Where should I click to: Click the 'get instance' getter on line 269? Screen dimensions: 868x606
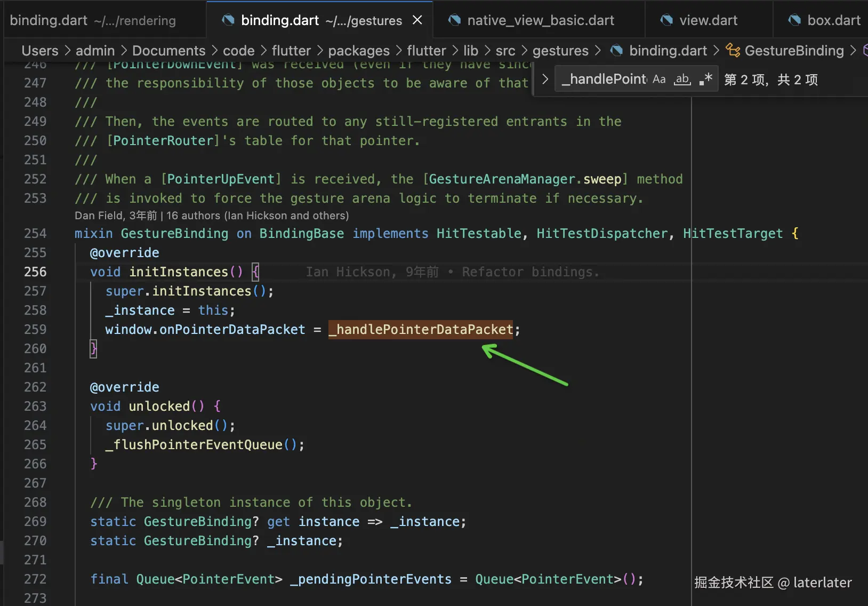[314, 522]
